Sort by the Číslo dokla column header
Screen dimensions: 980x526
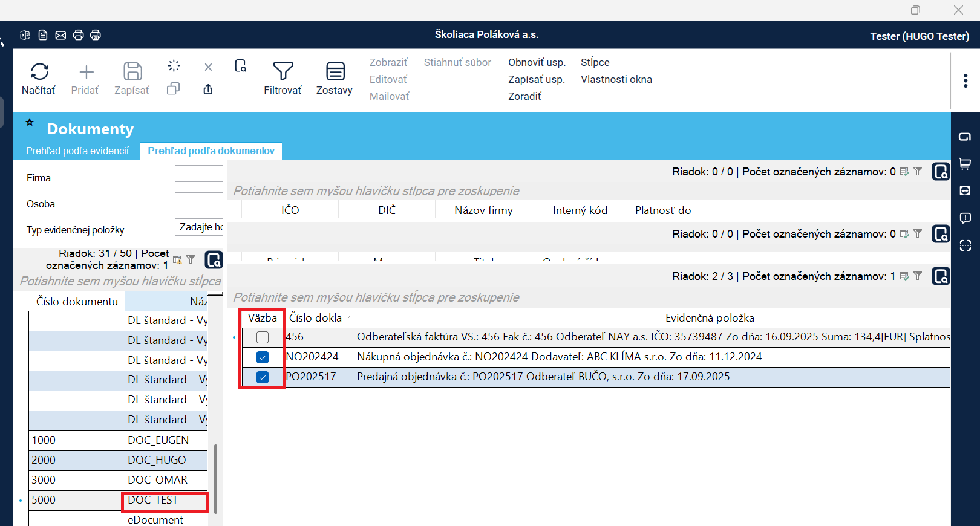pos(316,318)
